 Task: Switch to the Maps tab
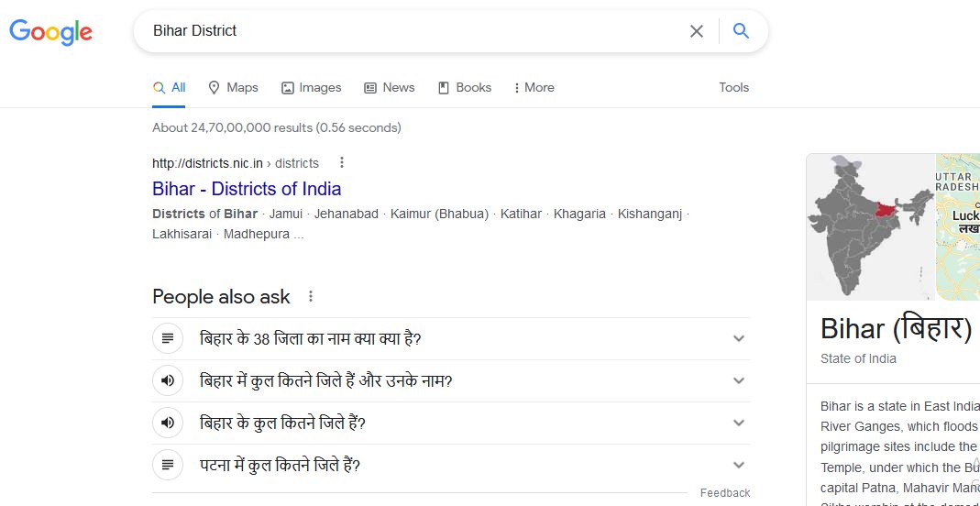coord(233,87)
